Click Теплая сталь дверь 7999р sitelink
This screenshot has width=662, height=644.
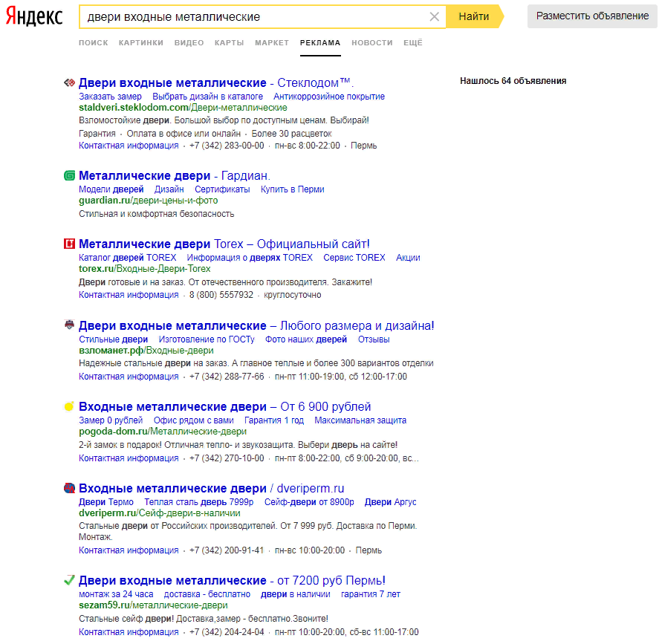point(199,502)
